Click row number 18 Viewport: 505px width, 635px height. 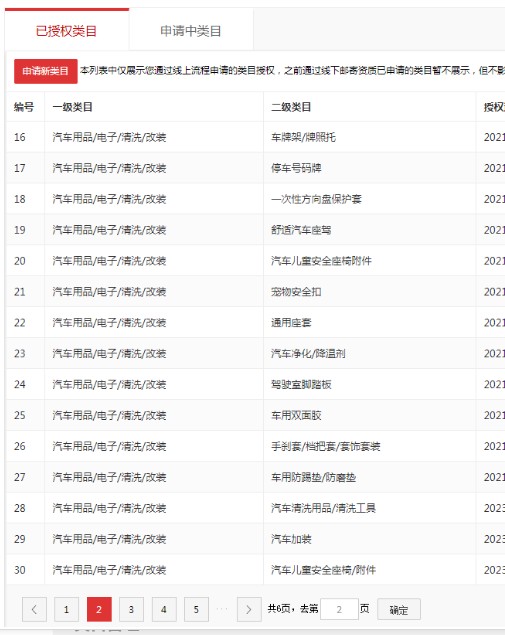(x=20, y=199)
